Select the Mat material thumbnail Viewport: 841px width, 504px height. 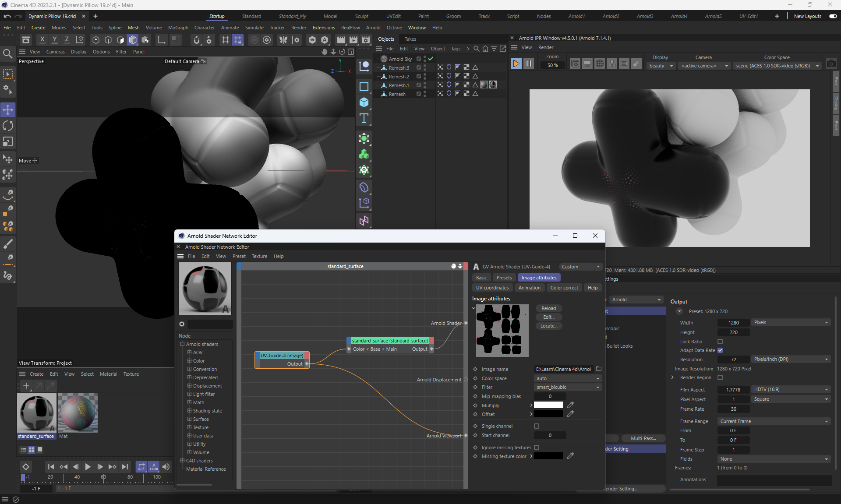point(78,413)
